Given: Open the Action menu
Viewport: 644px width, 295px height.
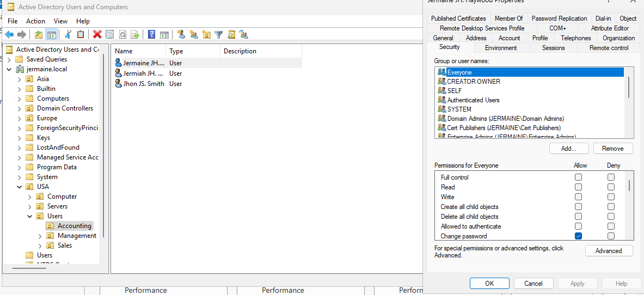Looking at the screenshot, I should 36,21.
